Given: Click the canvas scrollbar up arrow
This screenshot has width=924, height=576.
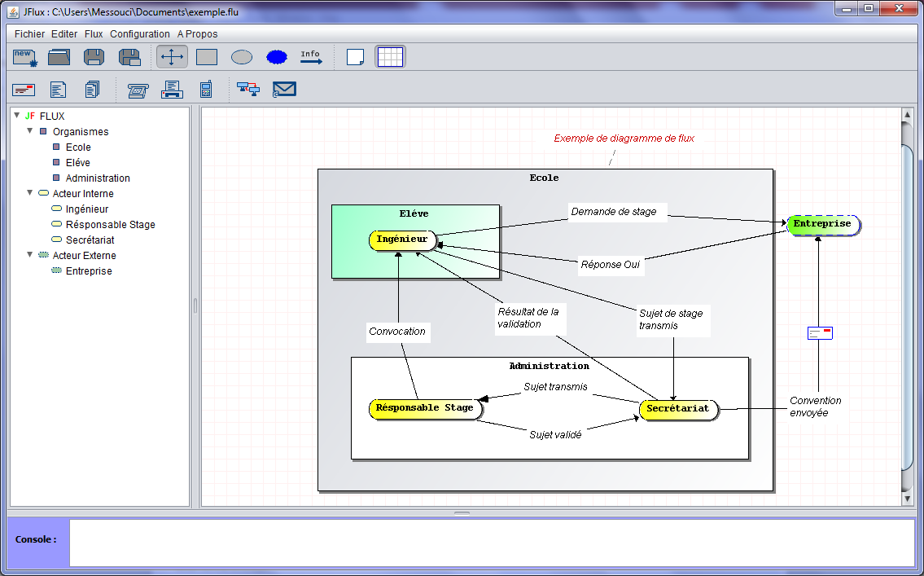Looking at the screenshot, I should [907, 115].
